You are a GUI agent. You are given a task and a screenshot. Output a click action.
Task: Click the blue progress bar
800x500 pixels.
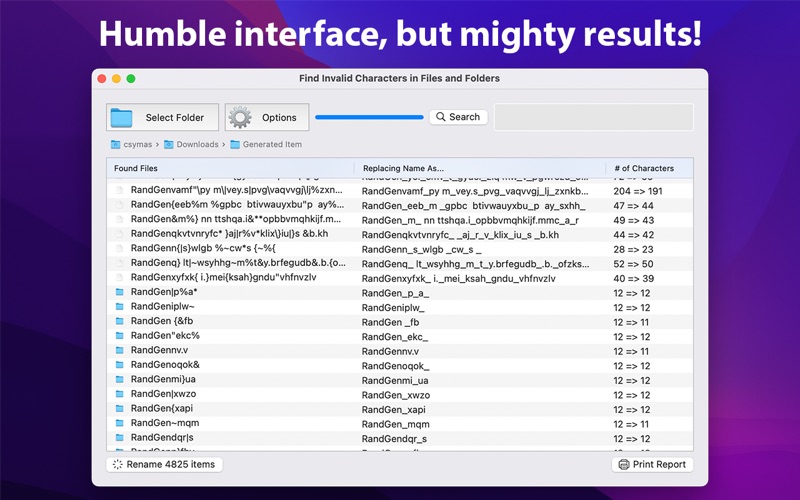(x=369, y=117)
